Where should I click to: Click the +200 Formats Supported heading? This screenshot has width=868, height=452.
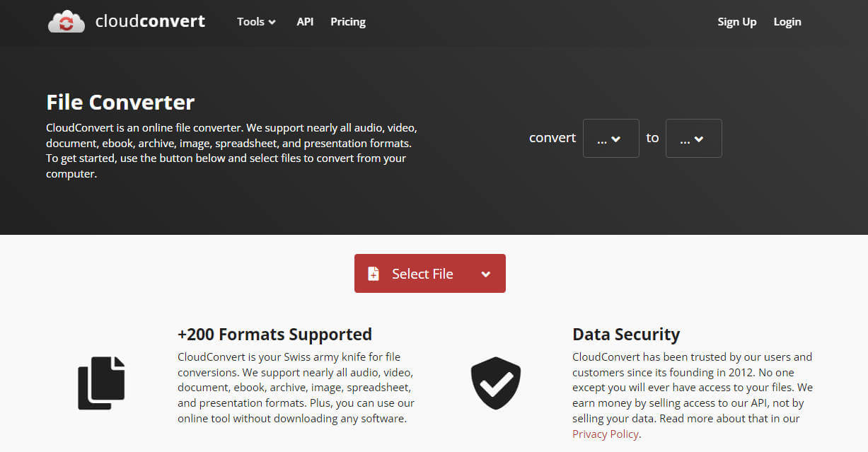point(274,334)
